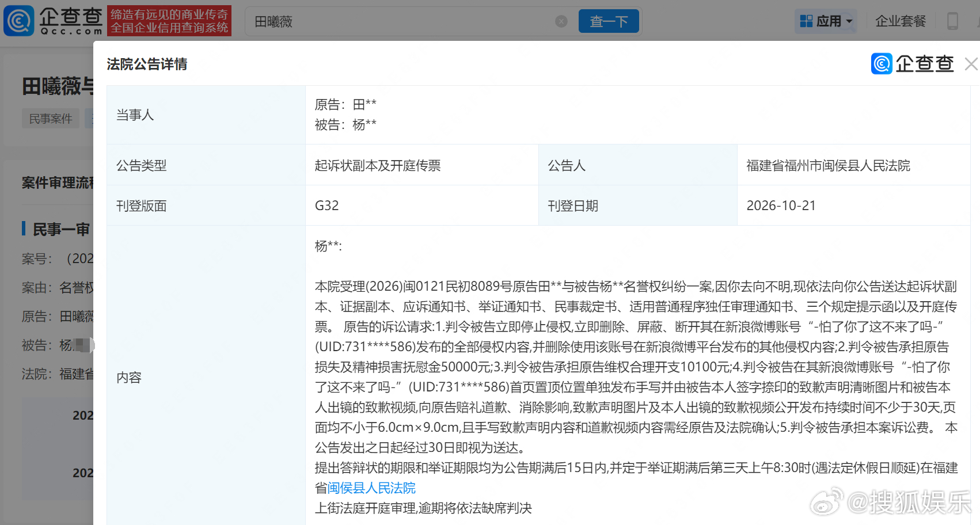This screenshot has width=980, height=525.
Task: Click the 查一下 search button
Action: 609,21
